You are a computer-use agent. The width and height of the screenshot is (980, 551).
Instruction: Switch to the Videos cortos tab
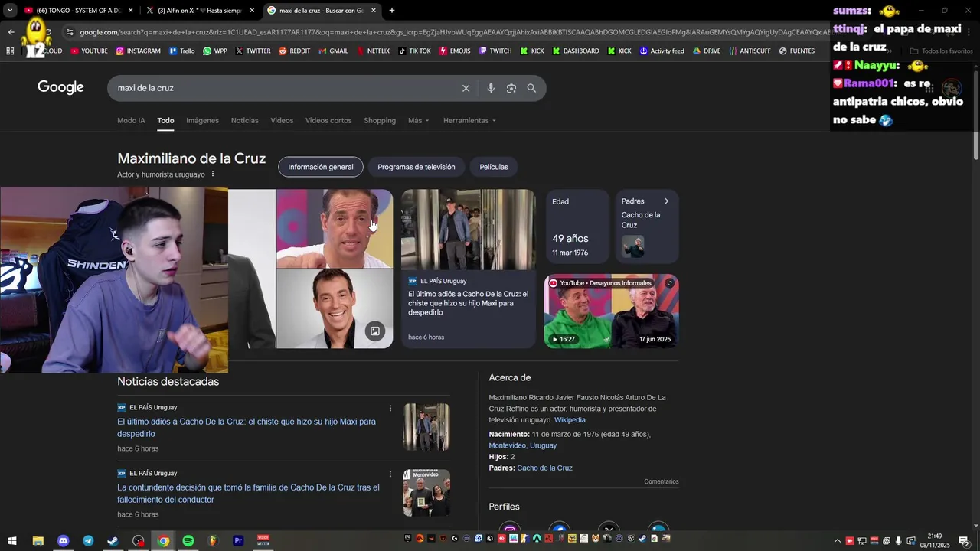(x=328, y=120)
